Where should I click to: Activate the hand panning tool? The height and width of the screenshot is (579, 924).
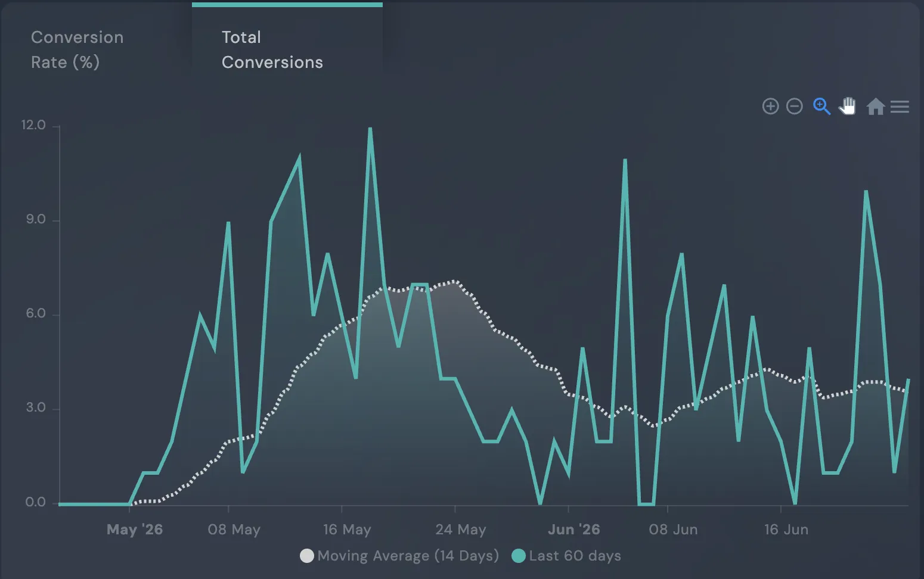click(x=847, y=106)
